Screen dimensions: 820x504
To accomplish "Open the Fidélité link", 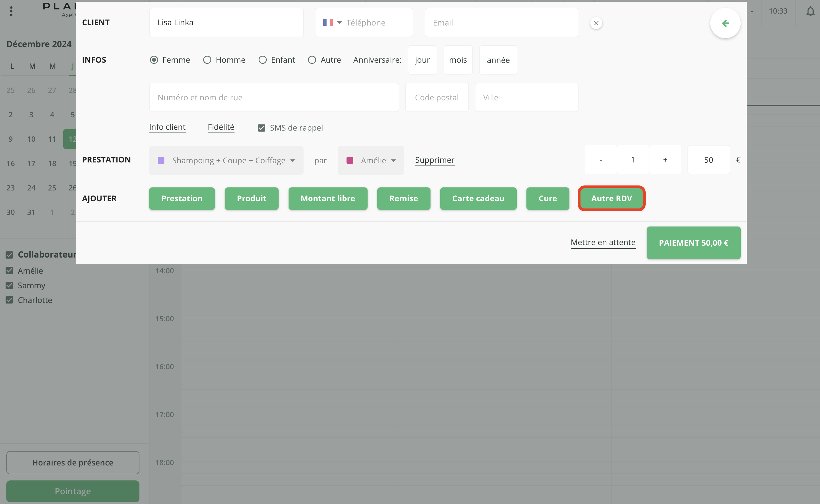I will point(221,127).
